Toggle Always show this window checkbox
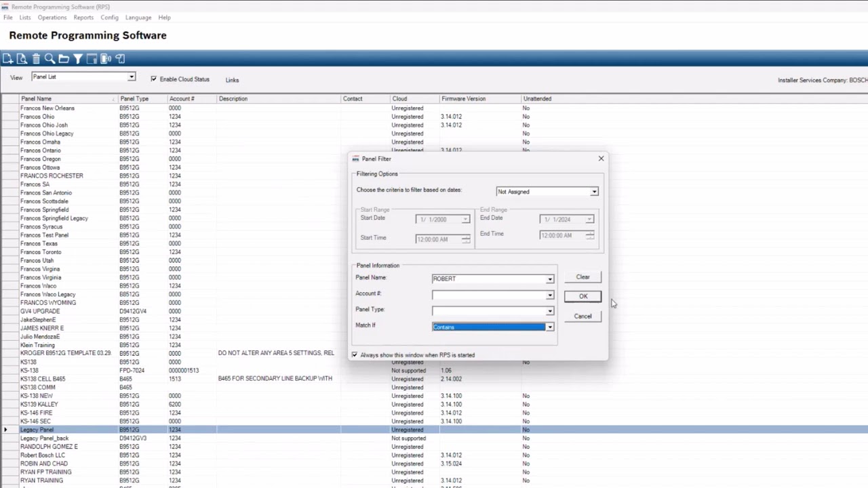The height and width of the screenshot is (488, 868). click(354, 355)
